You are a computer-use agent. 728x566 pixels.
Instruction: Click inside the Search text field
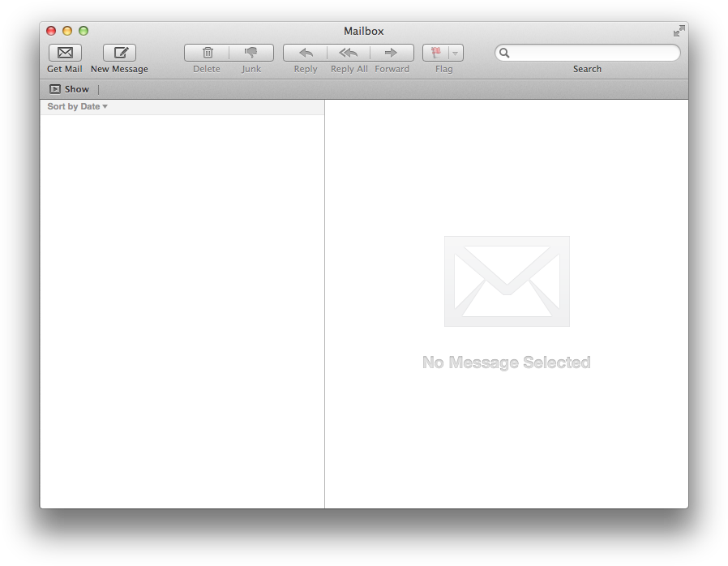pos(593,53)
